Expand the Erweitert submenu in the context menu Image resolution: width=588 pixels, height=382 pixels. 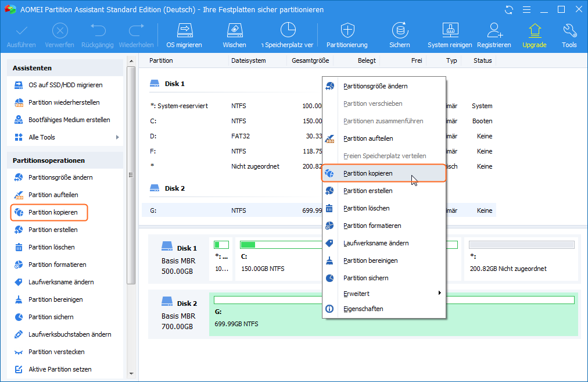click(x=384, y=294)
